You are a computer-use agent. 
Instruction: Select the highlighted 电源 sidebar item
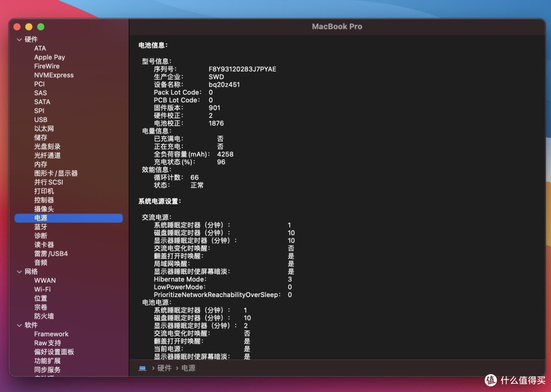coord(68,218)
